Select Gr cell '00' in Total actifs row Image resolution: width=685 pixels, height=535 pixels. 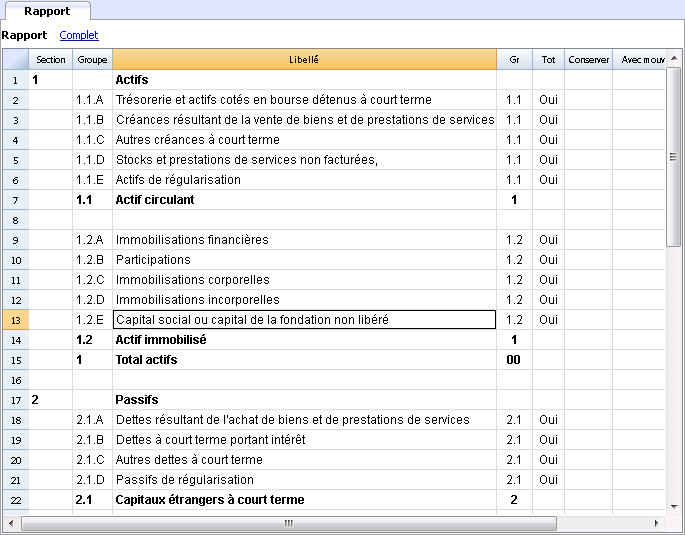[514, 360]
